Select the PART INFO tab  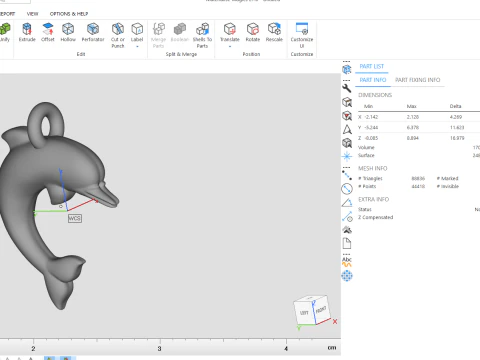[373, 80]
